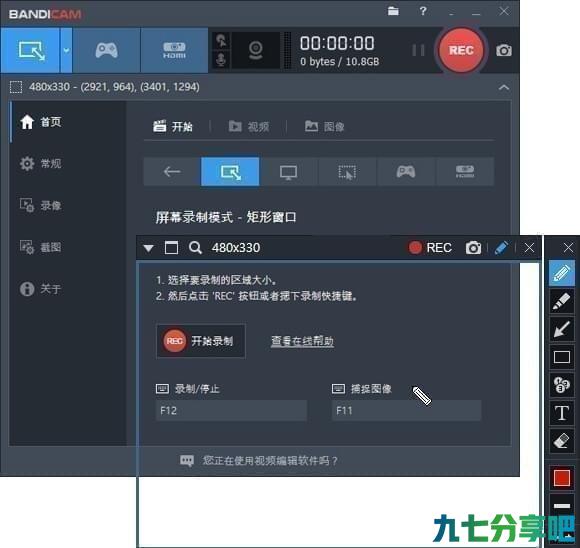Viewport: 580px width, 548px height.
Task: Select the rectangle drawing tool
Action: pyautogui.click(x=562, y=357)
